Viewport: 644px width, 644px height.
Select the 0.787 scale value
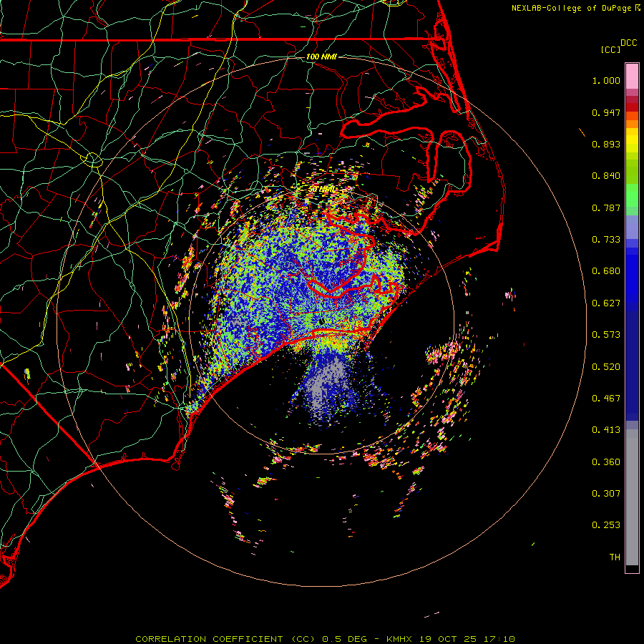pos(606,208)
